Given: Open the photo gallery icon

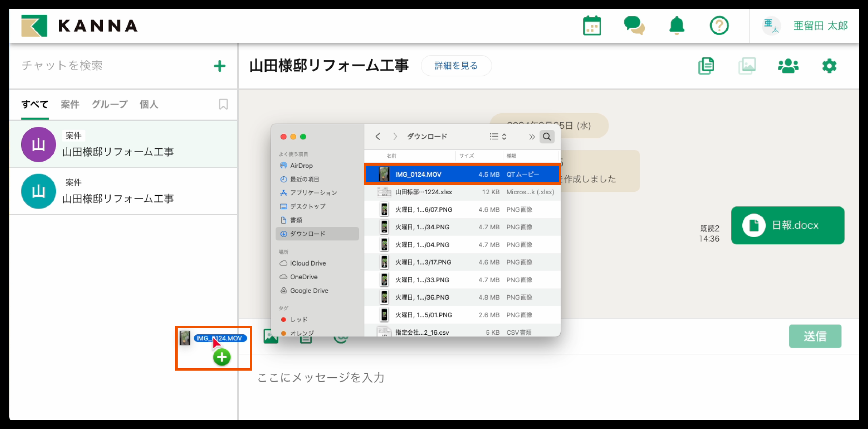Looking at the screenshot, I should 747,66.
